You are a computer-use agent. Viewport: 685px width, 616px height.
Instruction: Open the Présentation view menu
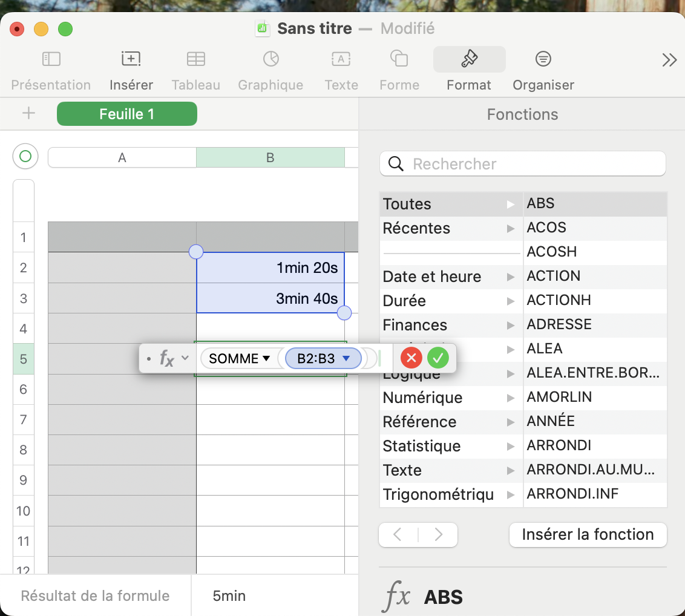pyautogui.click(x=51, y=59)
